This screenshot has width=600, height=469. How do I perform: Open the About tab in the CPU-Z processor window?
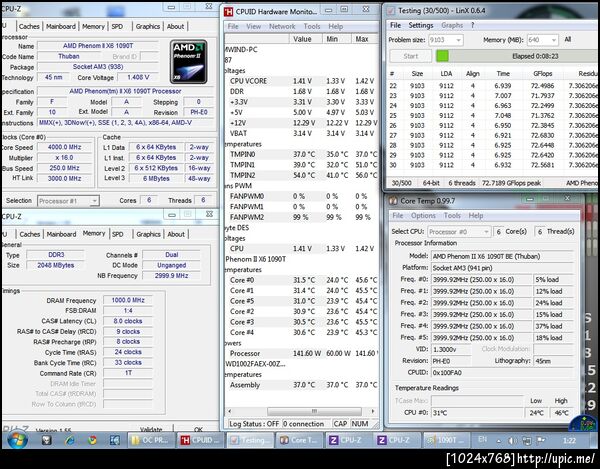(176, 26)
